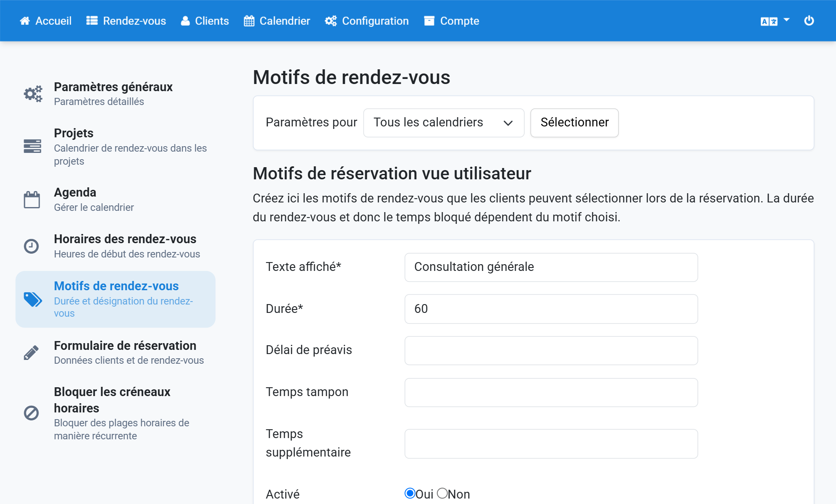Click the ban icon for Bloquer les créneaux
This screenshot has height=504, width=836.
tap(31, 413)
